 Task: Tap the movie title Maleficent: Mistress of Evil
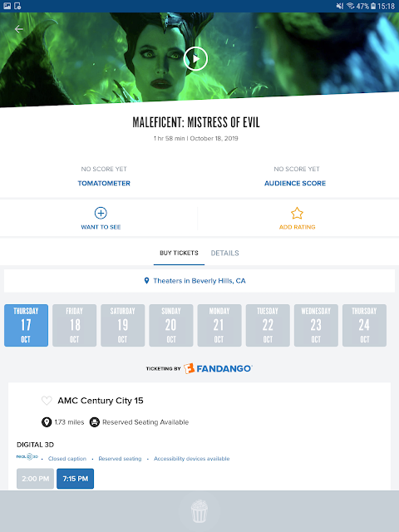pyautogui.click(x=196, y=122)
